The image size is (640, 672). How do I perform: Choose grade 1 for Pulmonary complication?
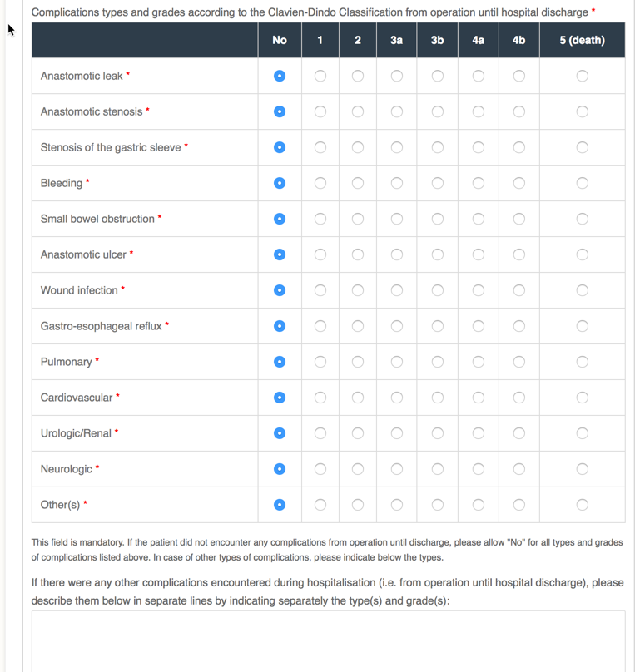(320, 362)
